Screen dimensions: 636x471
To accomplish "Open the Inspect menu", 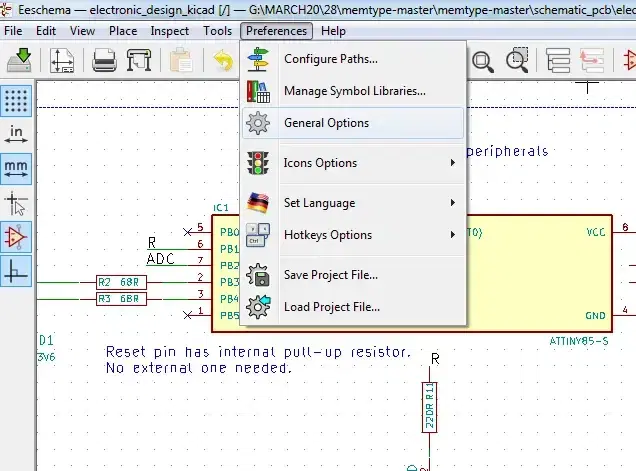I will 170,31.
